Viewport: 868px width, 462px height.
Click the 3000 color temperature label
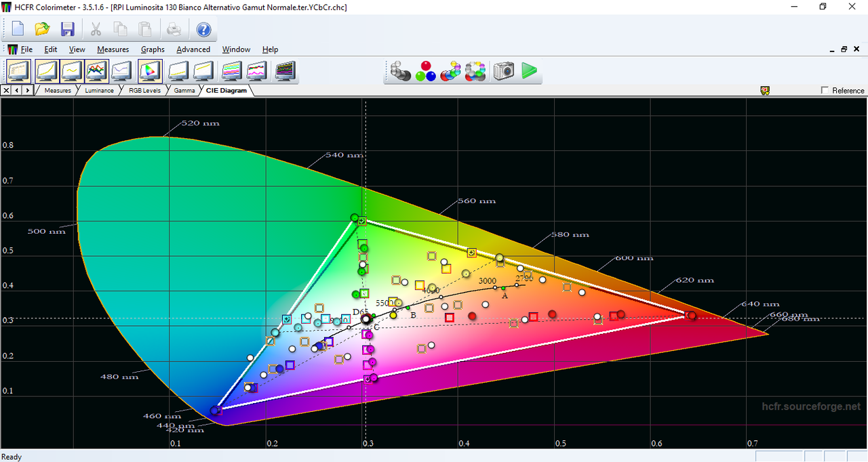488,280
